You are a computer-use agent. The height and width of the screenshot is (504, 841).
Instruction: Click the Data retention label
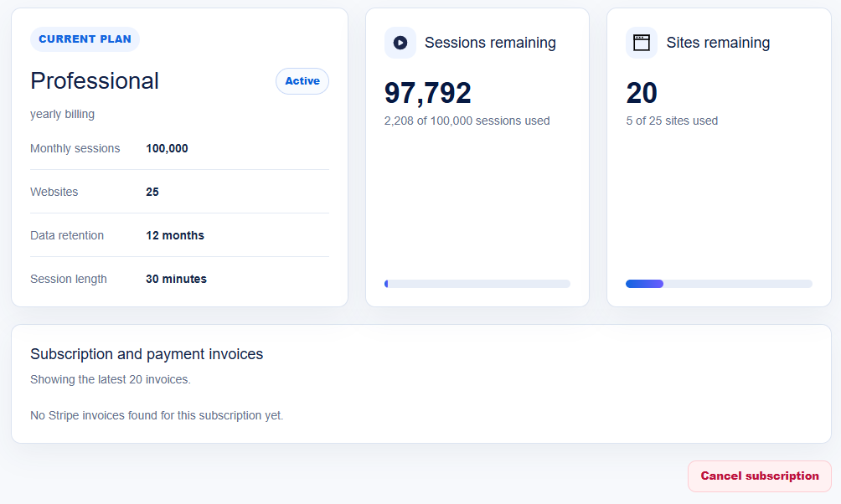67,235
